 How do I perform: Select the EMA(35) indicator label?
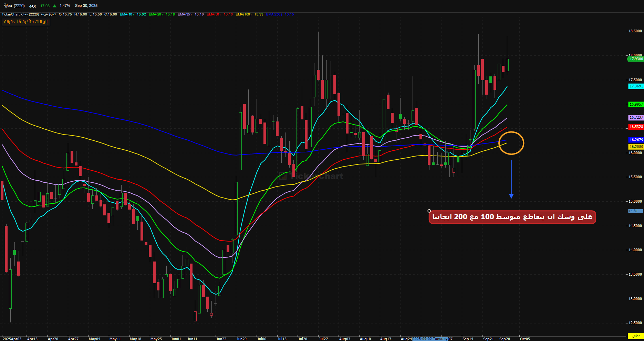(x=185, y=14)
